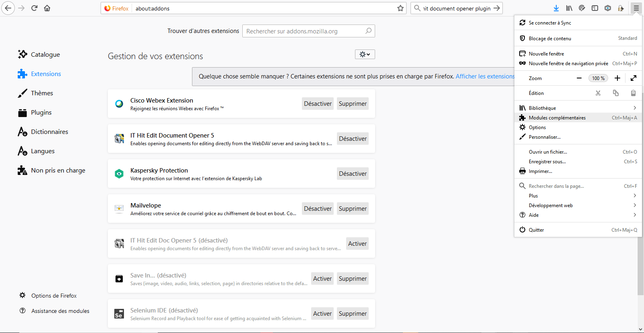Paste via the Édition clipboard icon
The height and width of the screenshot is (333, 644).
633,93
